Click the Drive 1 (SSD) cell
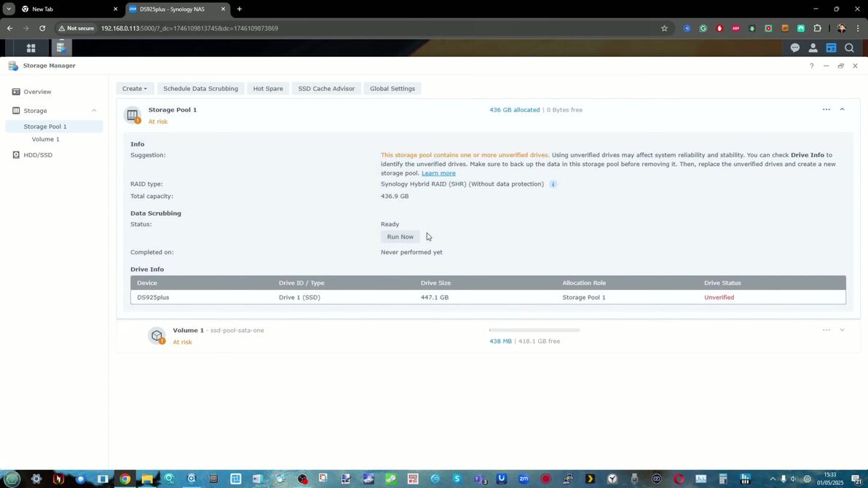 (299, 297)
